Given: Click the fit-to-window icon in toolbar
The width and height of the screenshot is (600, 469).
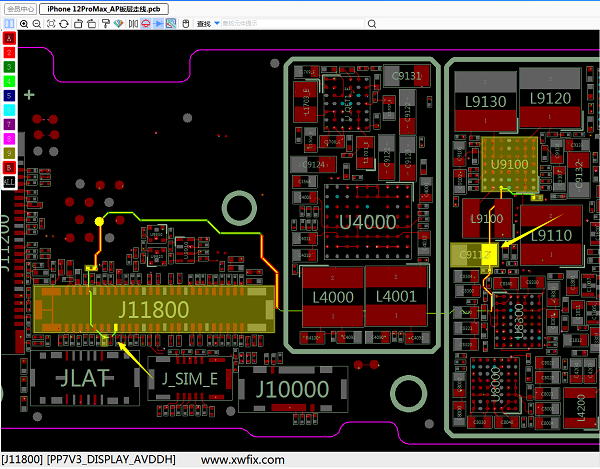Looking at the screenshot, I should tap(51, 22).
